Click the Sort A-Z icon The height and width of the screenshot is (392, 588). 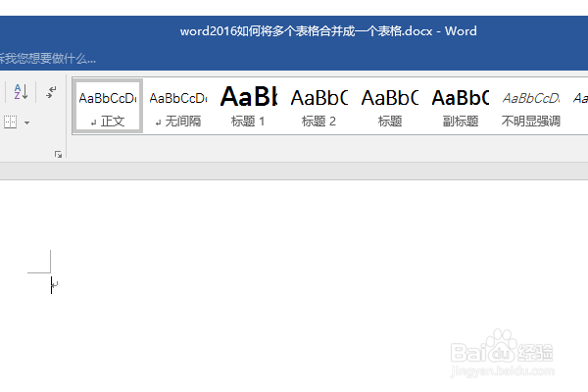tap(21, 92)
